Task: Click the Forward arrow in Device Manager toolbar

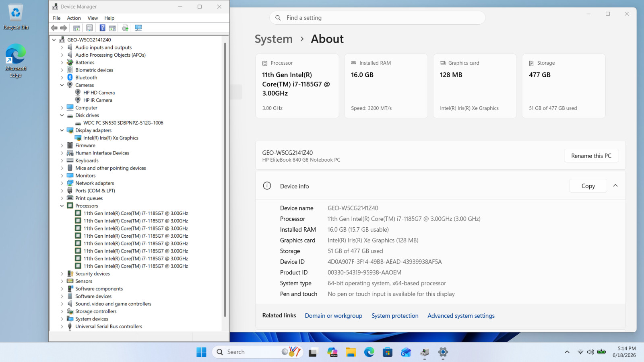Action: (x=64, y=28)
